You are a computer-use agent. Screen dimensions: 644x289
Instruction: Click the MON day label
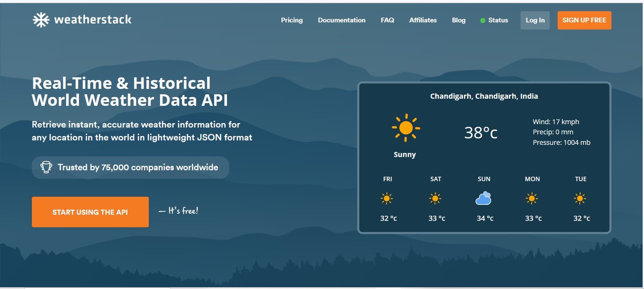pyautogui.click(x=532, y=179)
